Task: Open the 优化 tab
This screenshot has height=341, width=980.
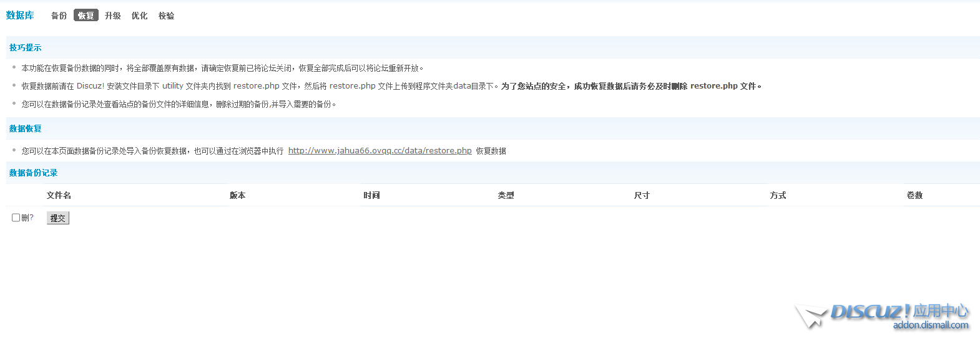Action: (x=140, y=16)
